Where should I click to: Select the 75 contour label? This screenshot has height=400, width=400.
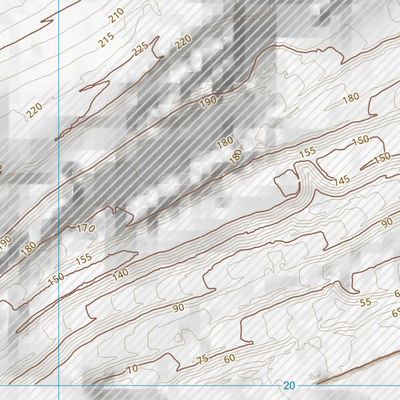pyautogui.click(x=203, y=359)
